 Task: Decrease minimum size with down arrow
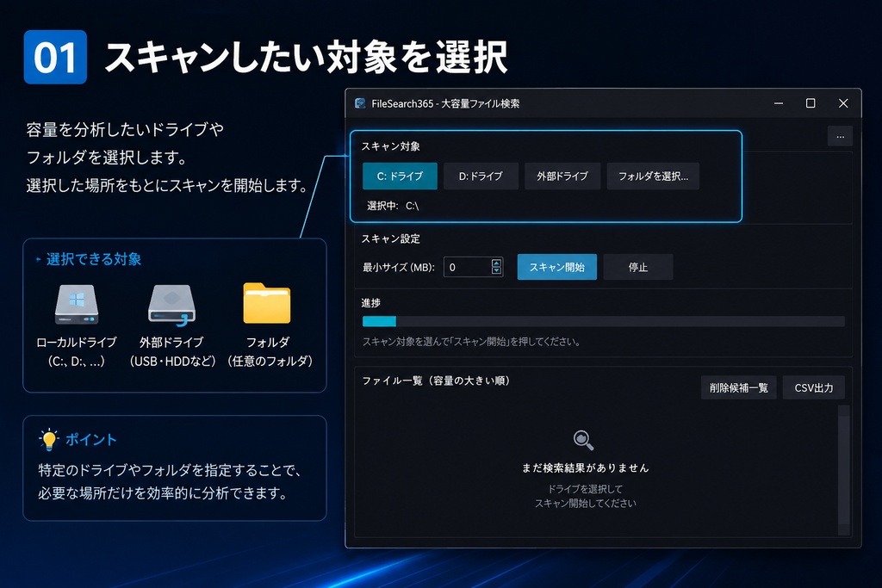(x=496, y=271)
